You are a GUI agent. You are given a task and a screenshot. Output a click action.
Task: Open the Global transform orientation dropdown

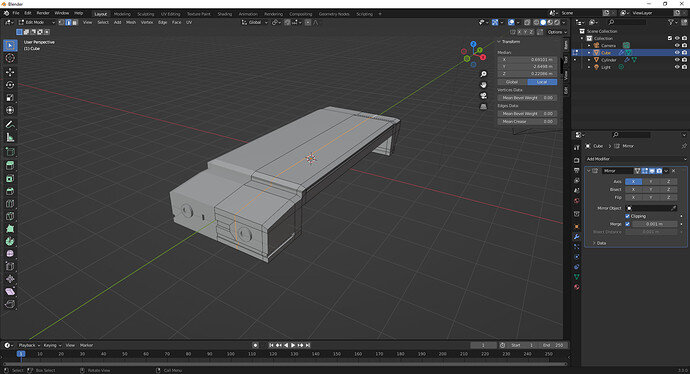[255, 22]
